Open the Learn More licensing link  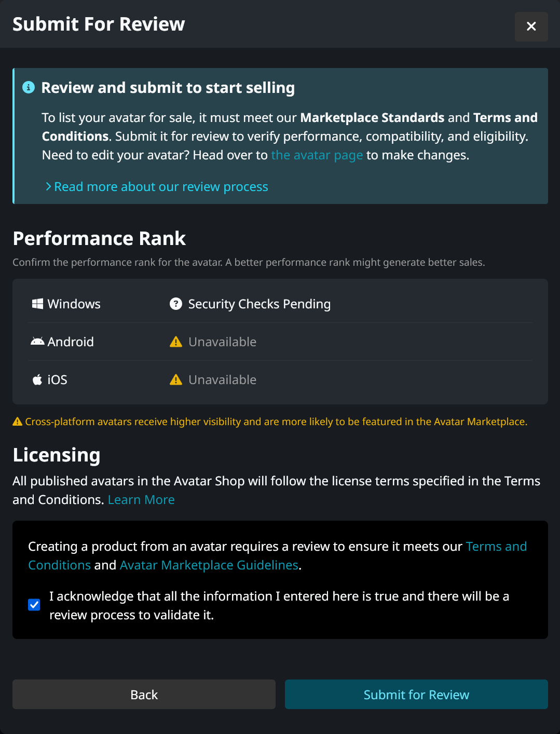(x=141, y=500)
